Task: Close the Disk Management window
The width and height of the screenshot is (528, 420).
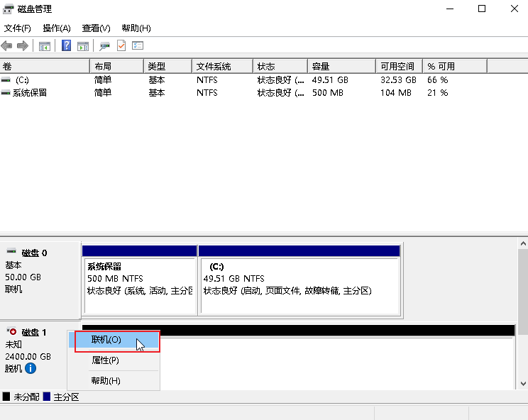Action: pos(515,9)
